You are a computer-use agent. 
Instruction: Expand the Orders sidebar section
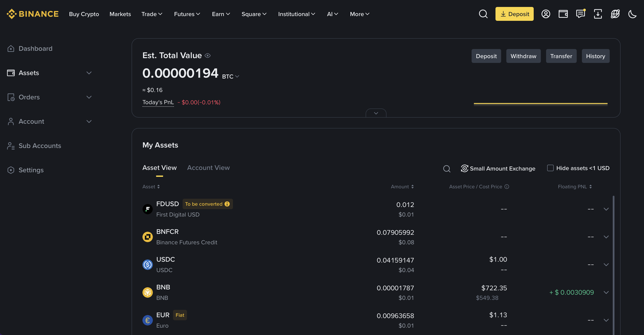tap(89, 97)
